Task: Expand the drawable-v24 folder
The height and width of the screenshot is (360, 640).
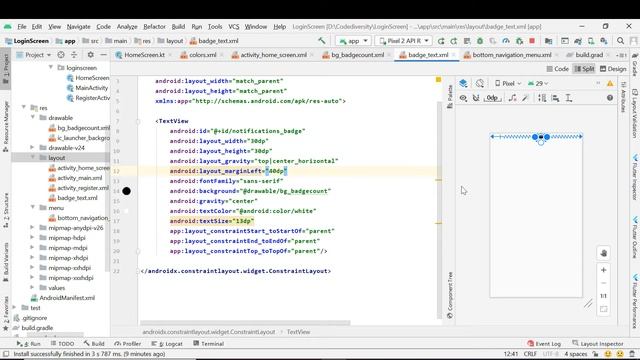Action: [32, 147]
